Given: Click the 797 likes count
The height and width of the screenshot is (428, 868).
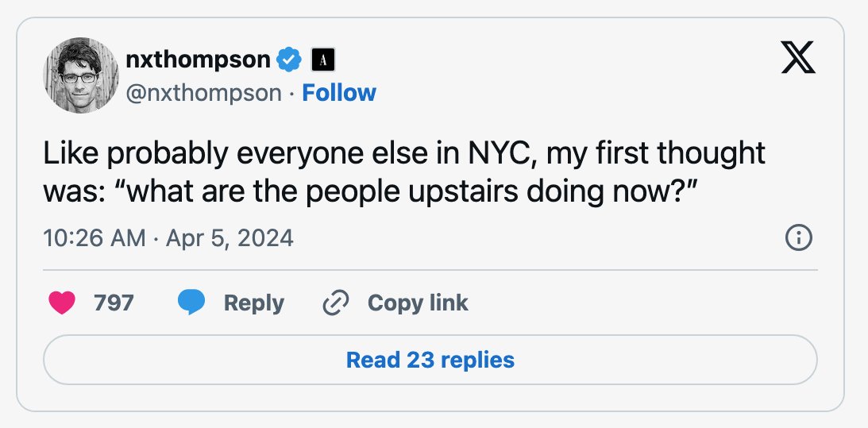Looking at the screenshot, I should [x=114, y=303].
